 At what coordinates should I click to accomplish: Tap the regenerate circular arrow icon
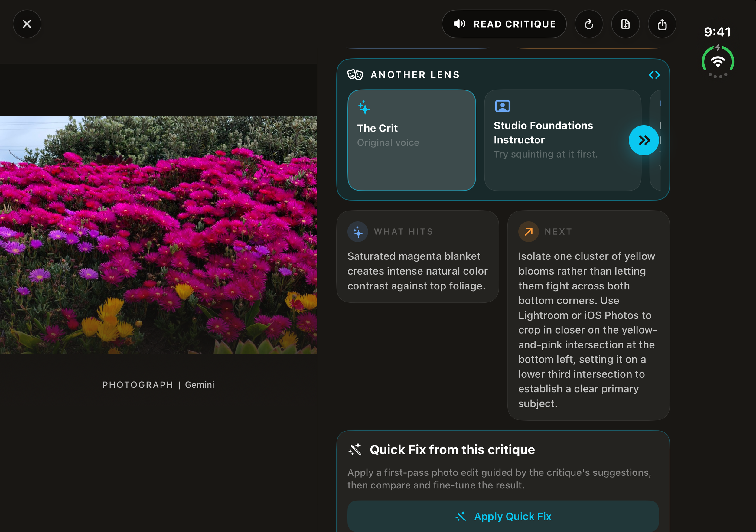point(589,24)
